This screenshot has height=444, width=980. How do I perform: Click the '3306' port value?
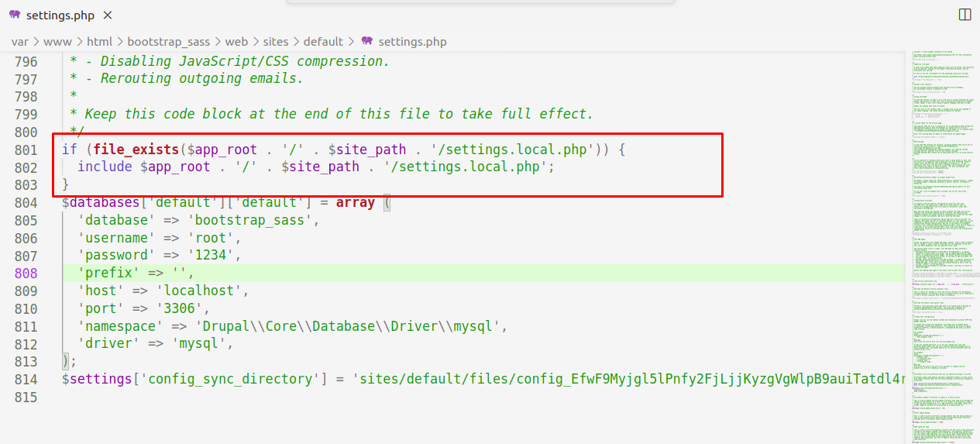179,308
